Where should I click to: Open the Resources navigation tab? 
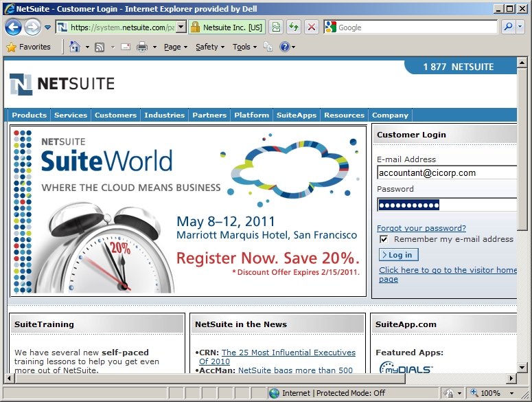click(x=344, y=115)
